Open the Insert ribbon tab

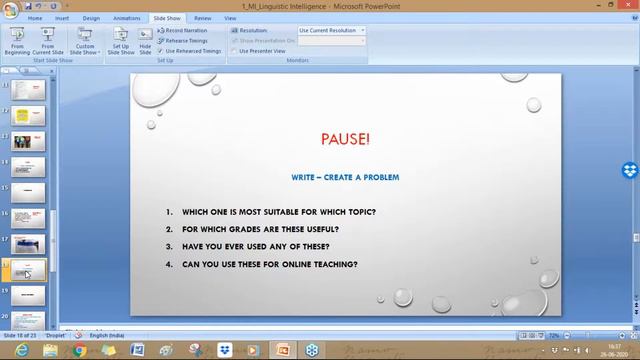point(62,18)
